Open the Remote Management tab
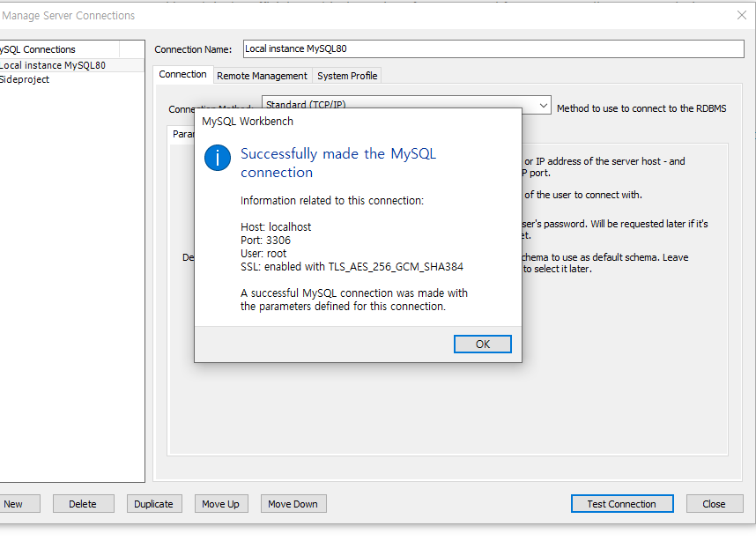The image size is (756, 541). coord(262,76)
